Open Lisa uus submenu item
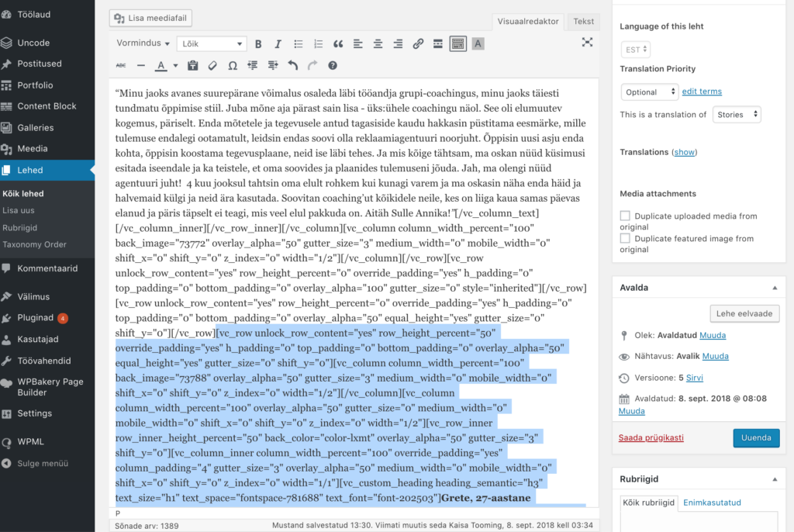 pos(19,210)
